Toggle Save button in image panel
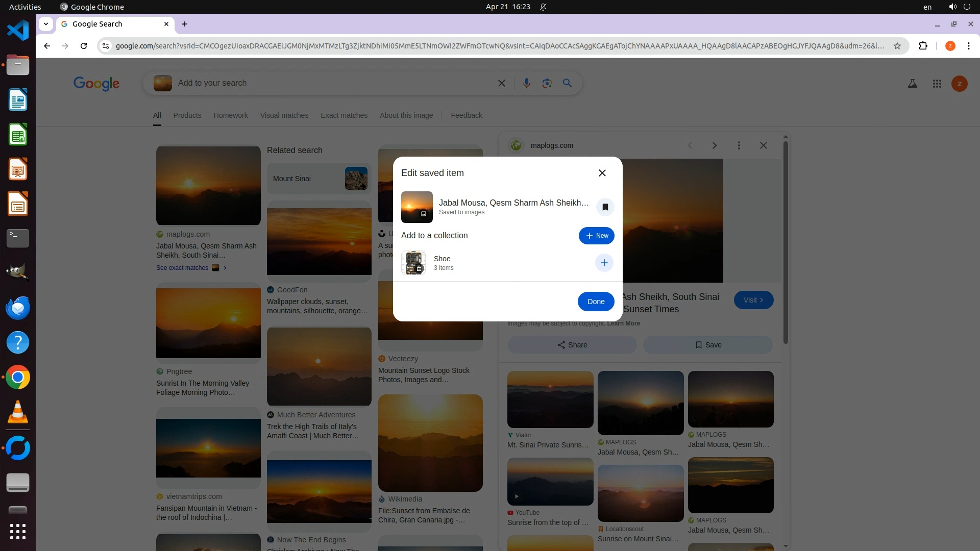Viewport: 980px width, 551px height. [x=707, y=345]
